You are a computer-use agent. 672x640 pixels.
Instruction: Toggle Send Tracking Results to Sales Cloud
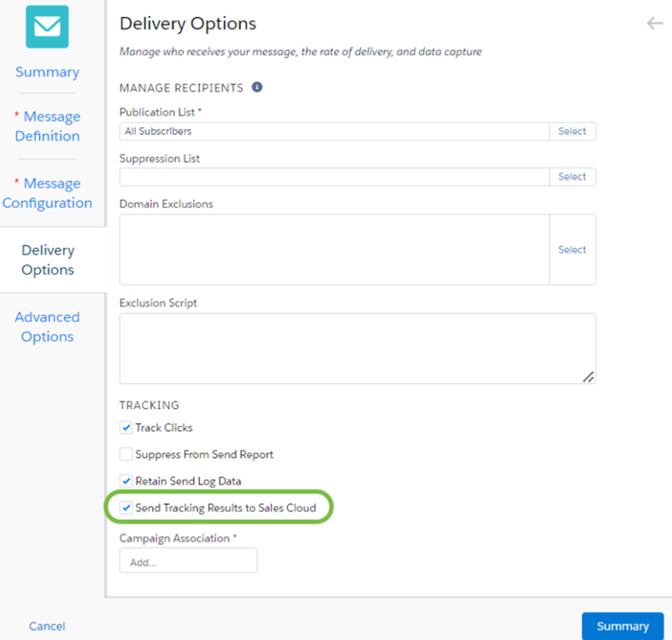(x=126, y=508)
